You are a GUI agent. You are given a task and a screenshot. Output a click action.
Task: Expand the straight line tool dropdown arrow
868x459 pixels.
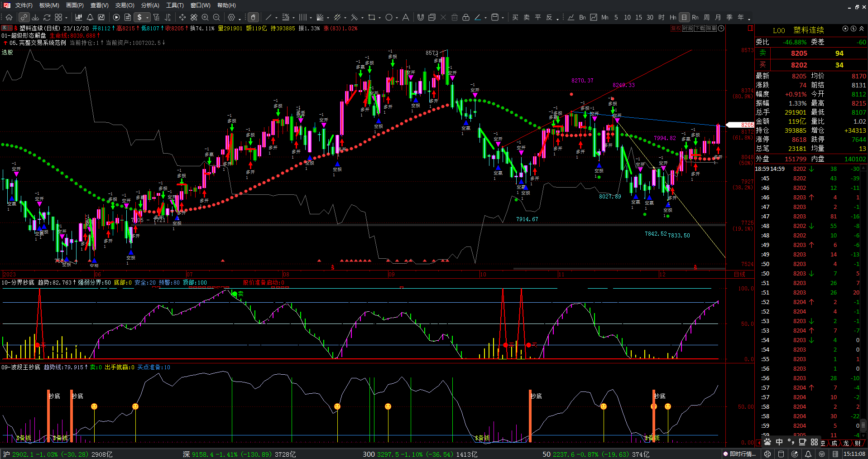pyautogui.click(x=276, y=18)
